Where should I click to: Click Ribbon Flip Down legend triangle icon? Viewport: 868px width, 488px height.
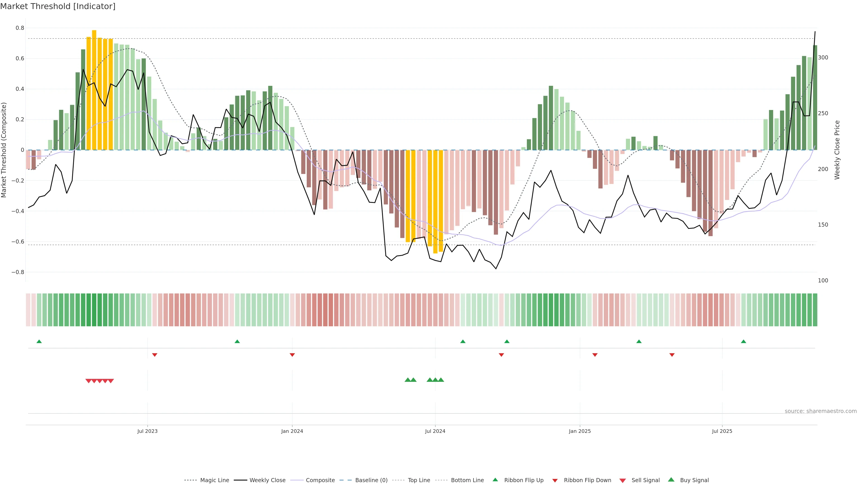click(555, 481)
